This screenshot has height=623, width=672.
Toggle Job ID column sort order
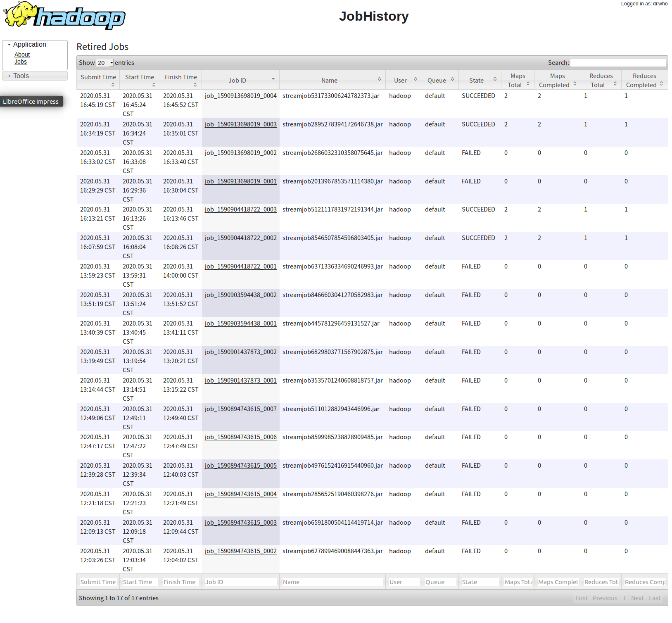[273, 78]
